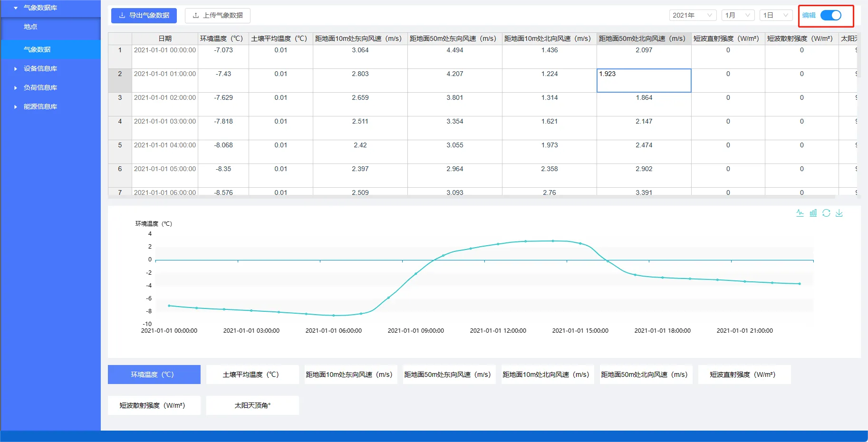Open the 1日 day dropdown

(x=776, y=15)
